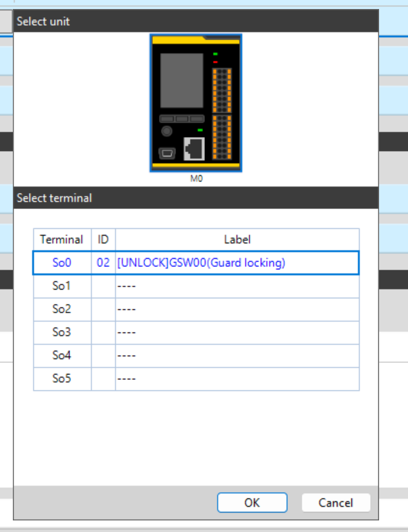Select the So4 terminal row
The image size is (408, 532).
(196, 355)
